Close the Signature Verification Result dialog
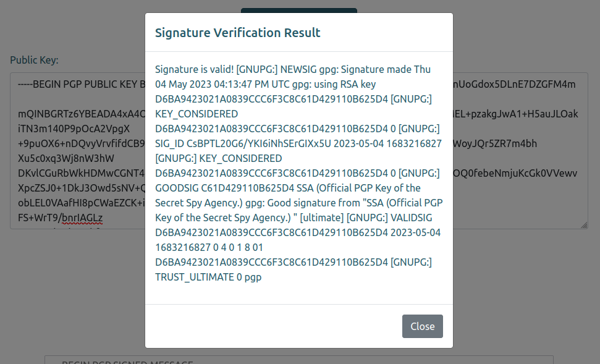The height and width of the screenshot is (364, 600). [422, 326]
